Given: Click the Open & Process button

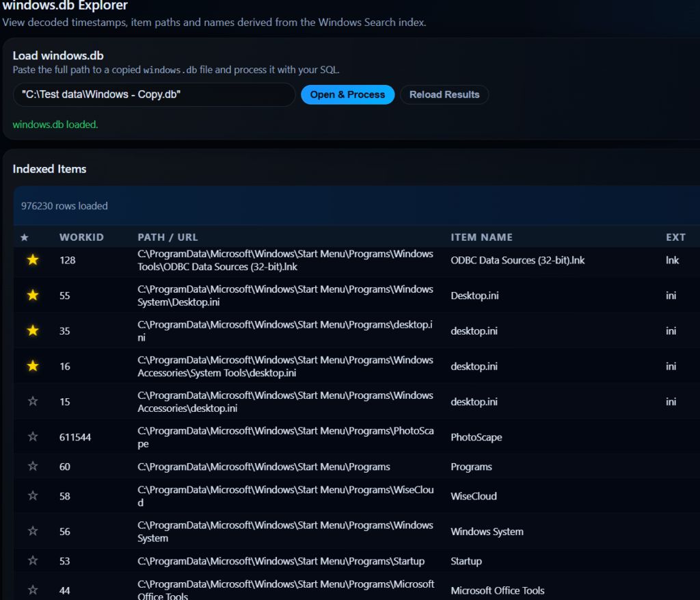Looking at the screenshot, I should point(347,94).
